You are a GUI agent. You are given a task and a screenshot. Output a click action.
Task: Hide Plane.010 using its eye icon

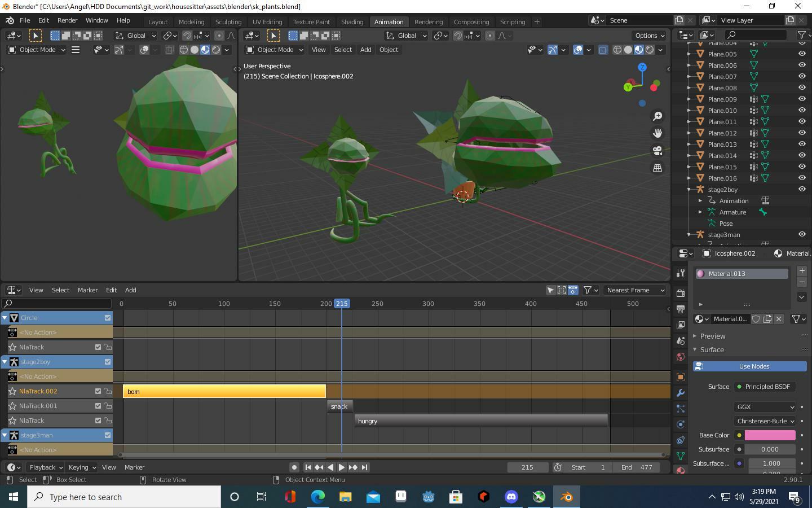(802, 111)
